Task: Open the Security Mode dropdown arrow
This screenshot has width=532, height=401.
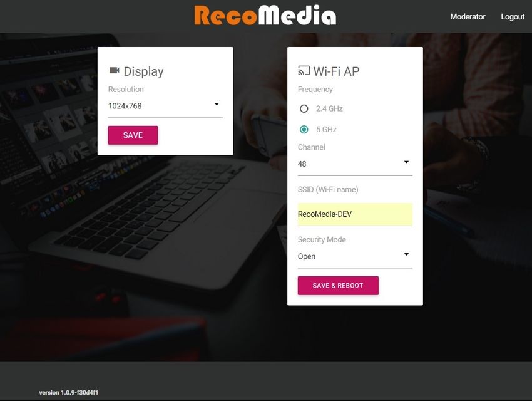Action: [406, 254]
